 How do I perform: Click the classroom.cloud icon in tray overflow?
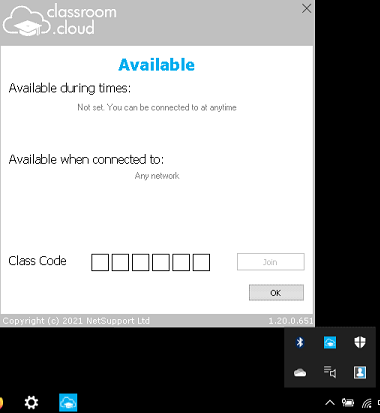(330, 342)
